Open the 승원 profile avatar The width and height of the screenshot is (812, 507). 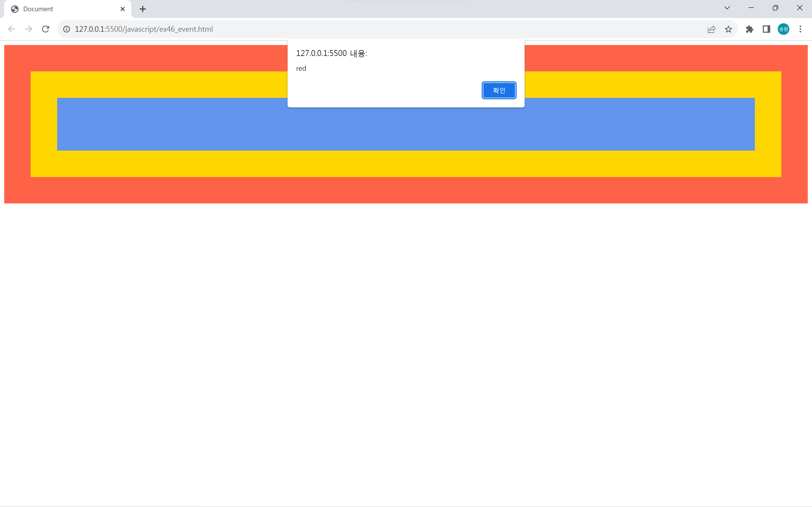tap(783, 29)
